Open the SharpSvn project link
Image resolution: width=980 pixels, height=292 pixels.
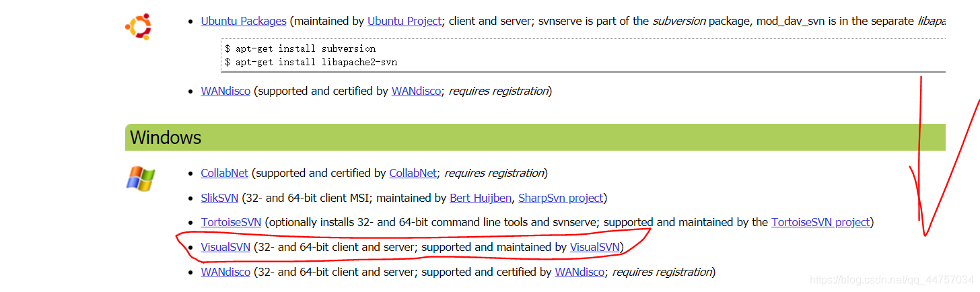[560, 198]
